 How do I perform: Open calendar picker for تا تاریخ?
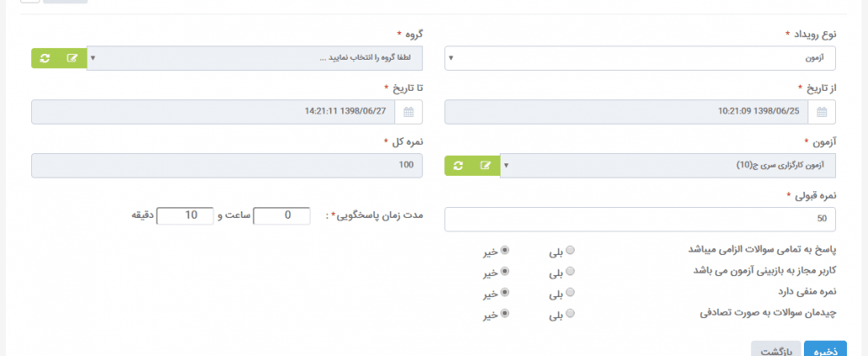pyautogui.click(x=409, y=112)
